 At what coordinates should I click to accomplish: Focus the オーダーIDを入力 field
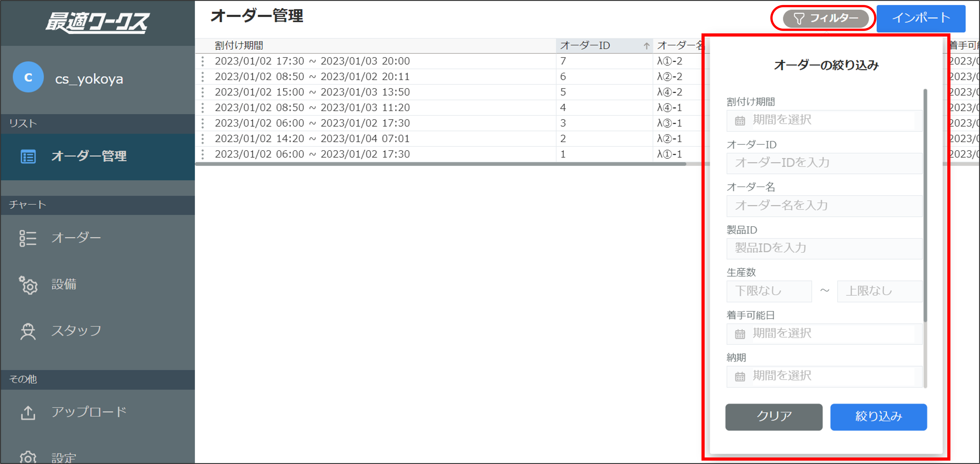(824, 163)
